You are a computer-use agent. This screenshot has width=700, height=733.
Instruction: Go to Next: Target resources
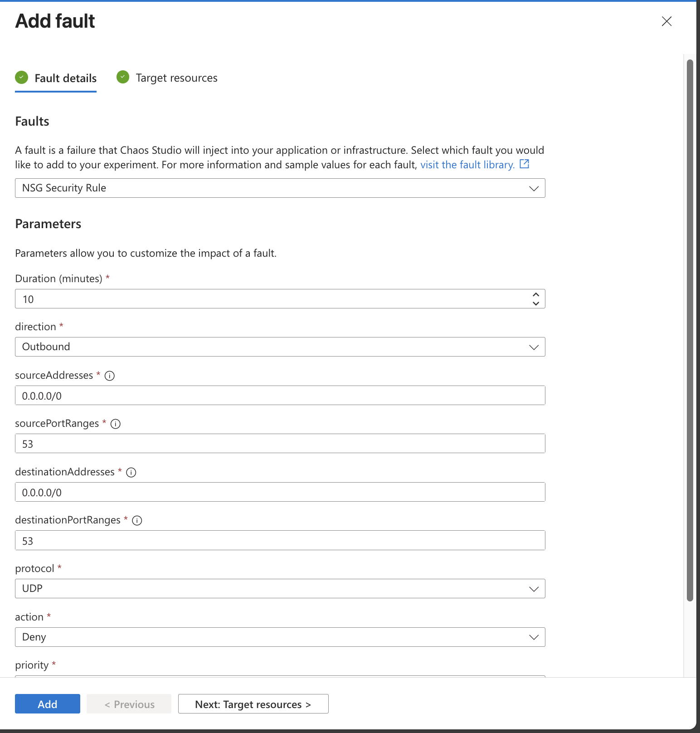click(253, 704)
